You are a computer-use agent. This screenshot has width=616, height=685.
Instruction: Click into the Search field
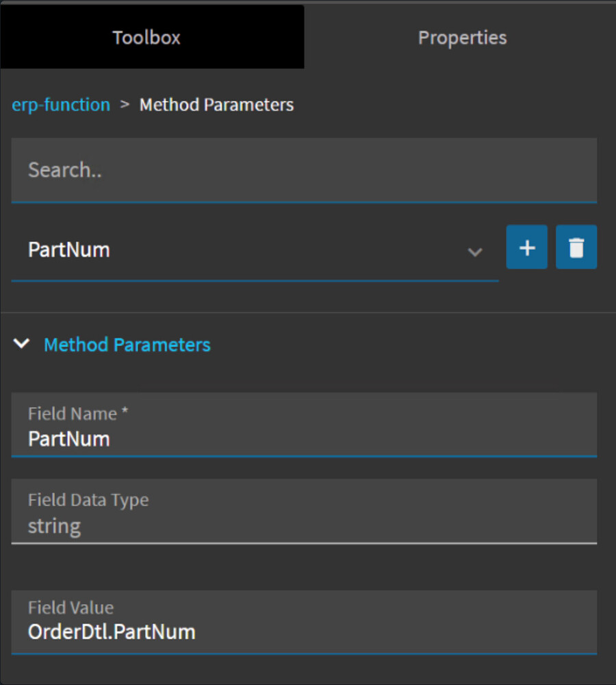tap(305, 170)
